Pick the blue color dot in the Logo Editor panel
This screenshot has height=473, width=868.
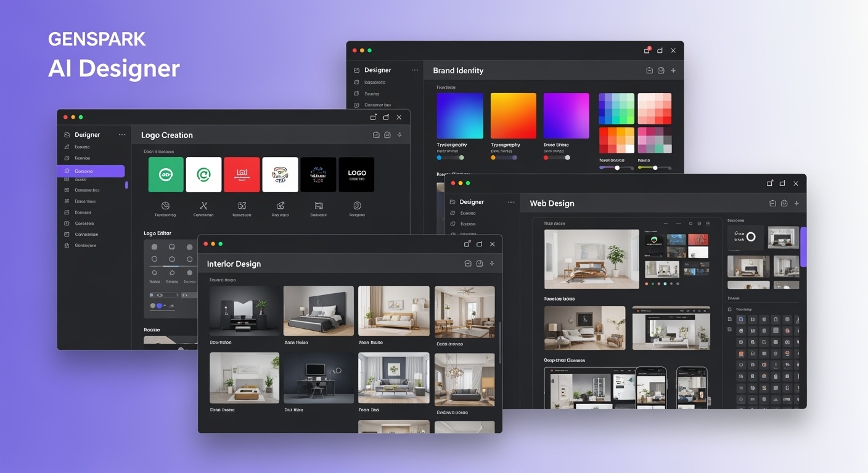(x=159, y=305)
